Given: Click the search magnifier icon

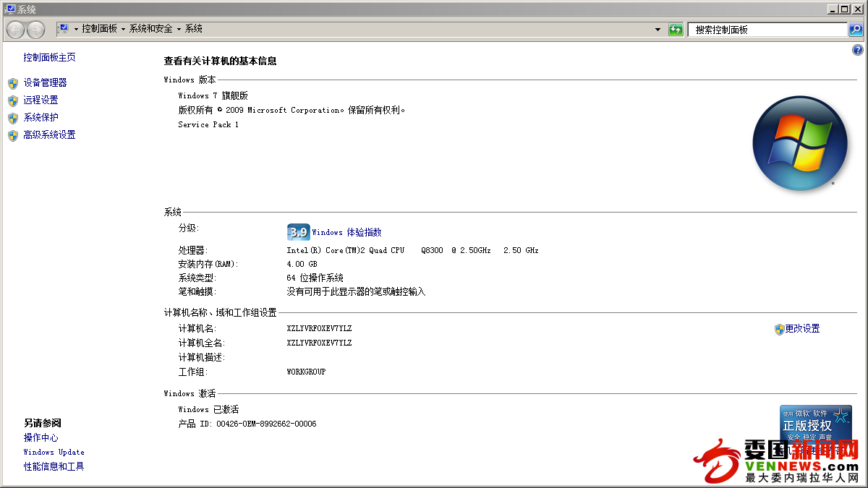Looking at the screenshot, I should point(856,30).
